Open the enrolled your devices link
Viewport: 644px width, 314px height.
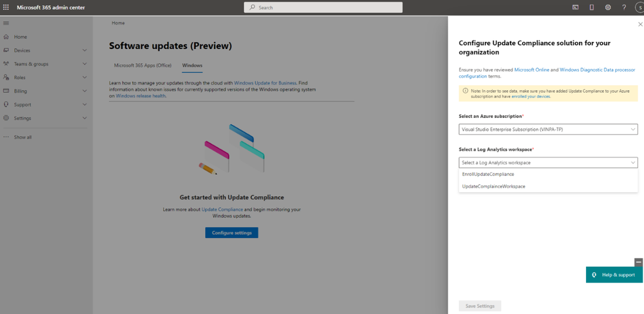531,96
